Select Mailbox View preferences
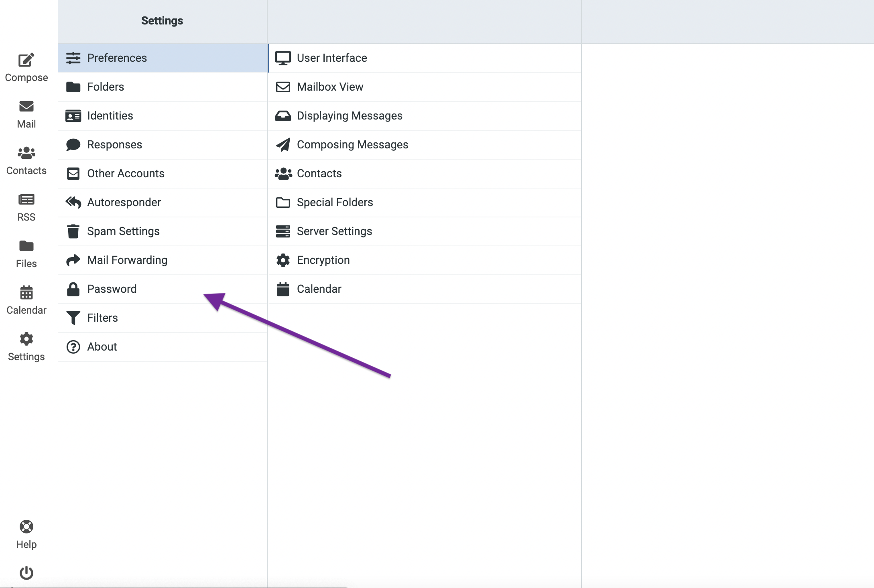This screenshot has width=874, height=588. click(x=330, y=87)
